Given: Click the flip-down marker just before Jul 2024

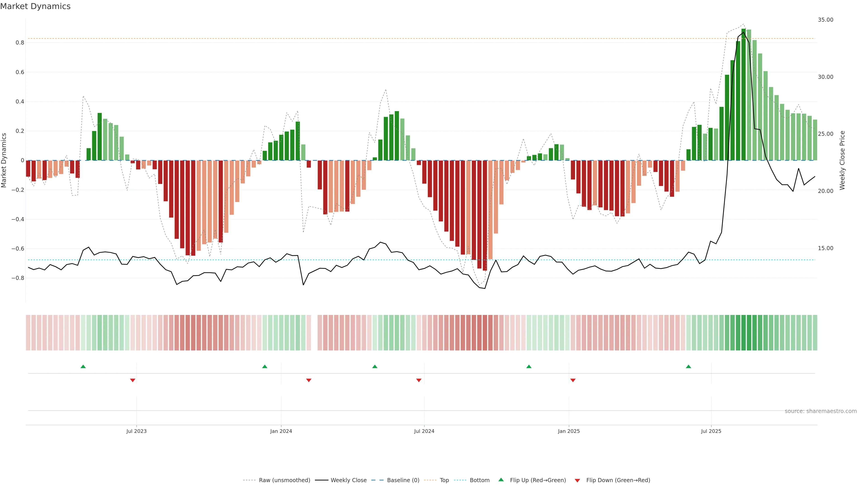Looking at the screenshot, I should point(419,380).
